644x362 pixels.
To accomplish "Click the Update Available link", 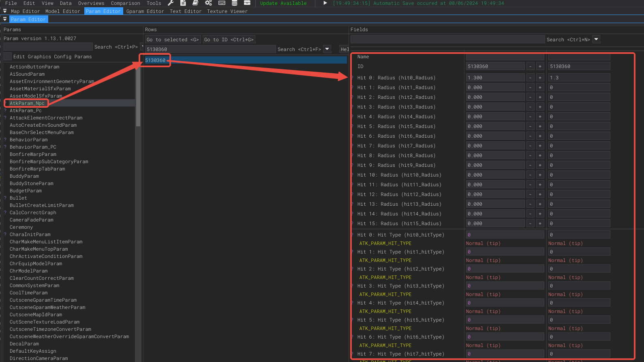I will (x=283, y=3).
